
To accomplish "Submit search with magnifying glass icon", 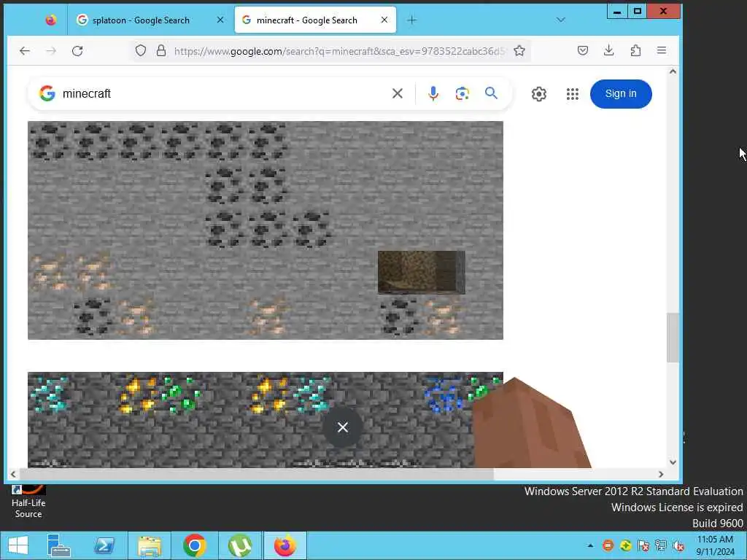I will (491, 93).
